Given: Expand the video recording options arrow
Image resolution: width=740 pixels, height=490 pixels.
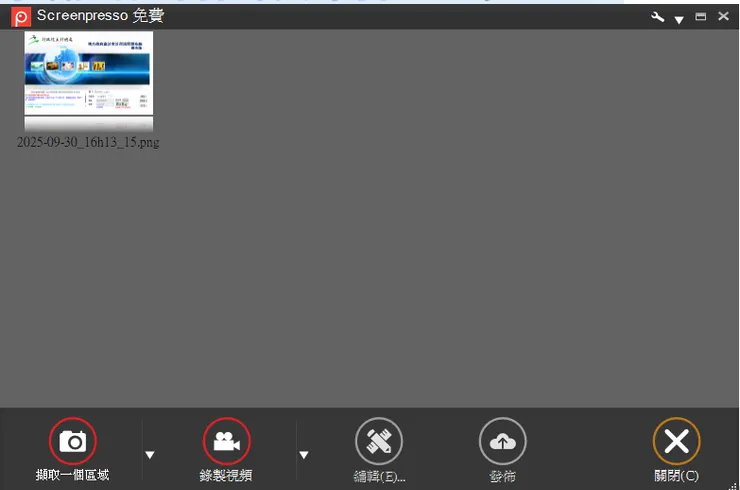Looking at the screenshot, I should 304,455.
